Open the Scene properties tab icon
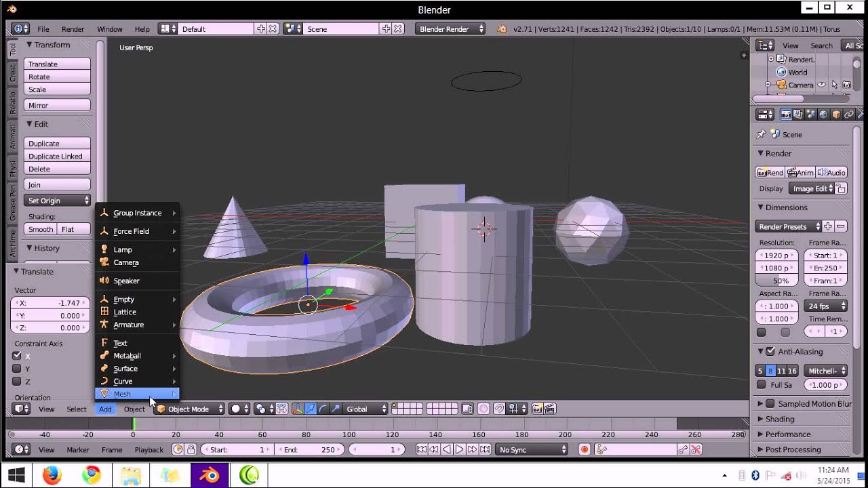Image resolution: width=868 pixels, height=488 pixels. click(811, 115)
